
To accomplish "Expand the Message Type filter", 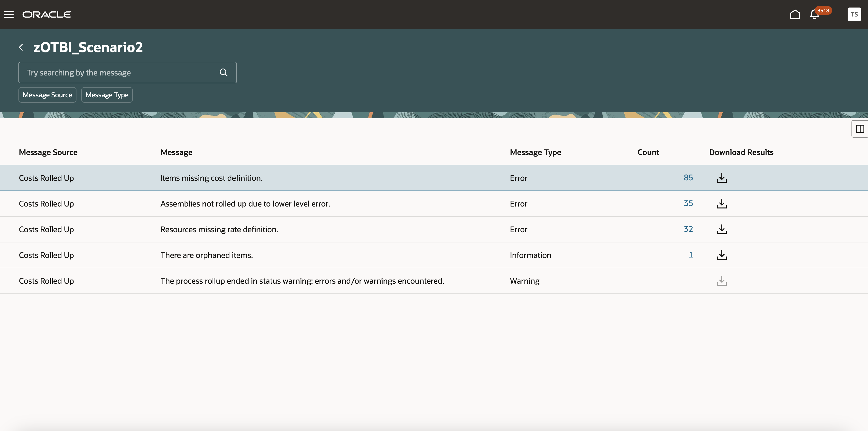I will click(107, 95).
